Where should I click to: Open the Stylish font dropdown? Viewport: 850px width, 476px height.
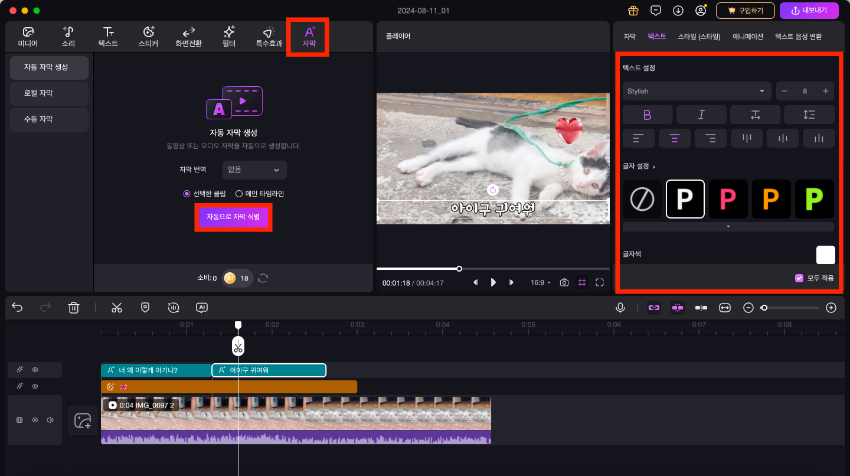point(695,91)
